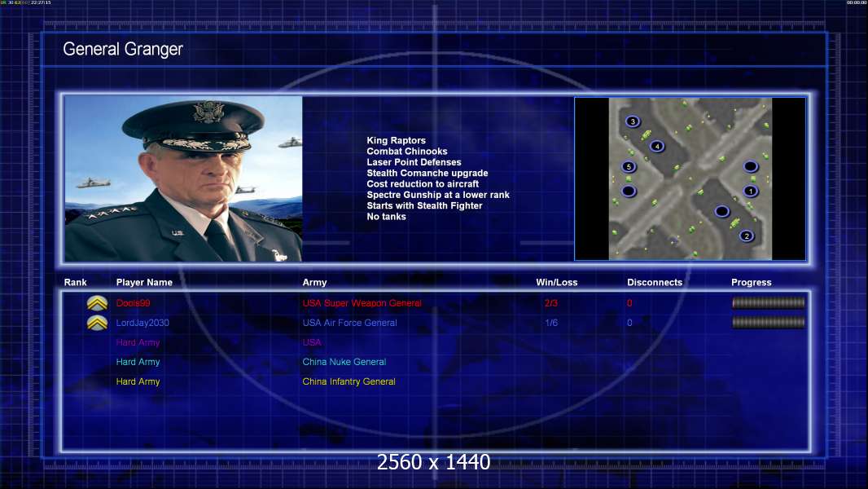Click Laser Point Defenses ability text
The width and height of the screenshot is (868, 489).
click(x=414, y=162)
